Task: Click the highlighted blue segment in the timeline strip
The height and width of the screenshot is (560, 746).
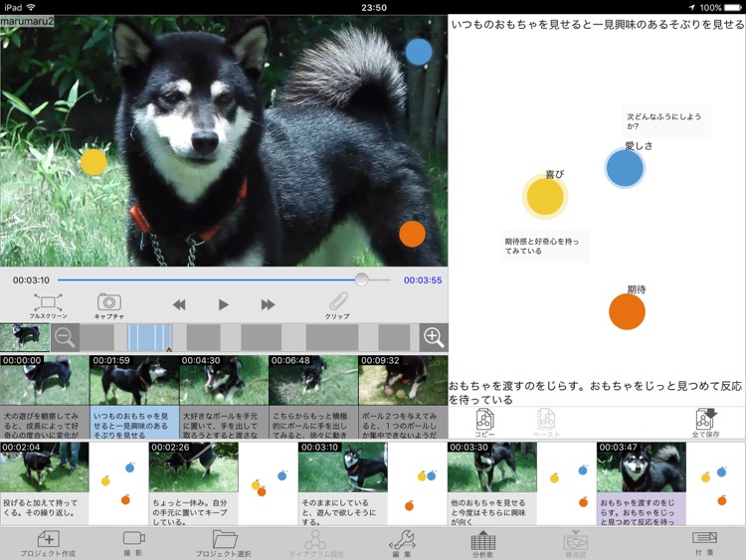Action: click(x=149, y=337)
